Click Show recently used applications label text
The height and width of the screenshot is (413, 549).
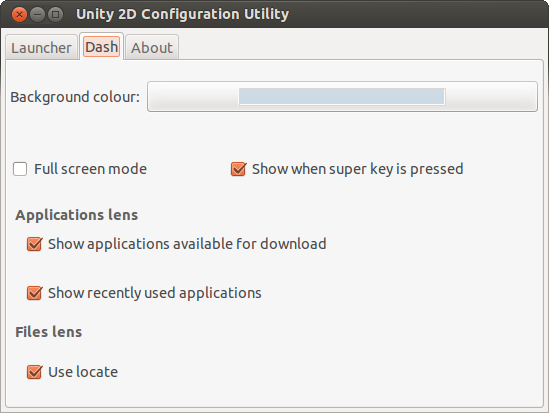[155, 293]
